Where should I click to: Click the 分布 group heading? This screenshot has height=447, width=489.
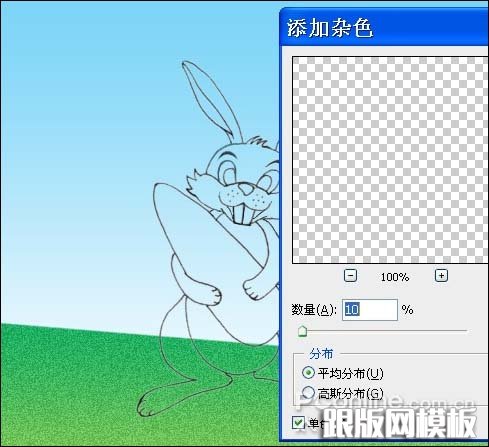click(x=321, y=354)
